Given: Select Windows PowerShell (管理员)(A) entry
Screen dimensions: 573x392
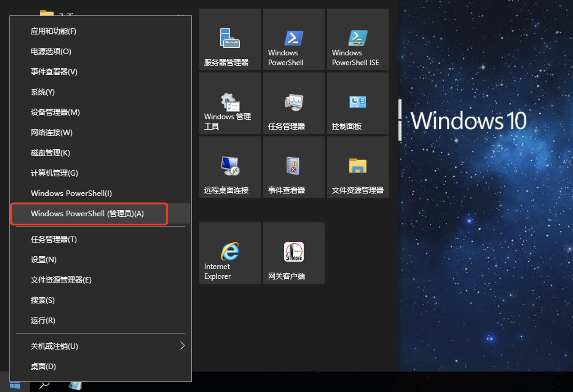Looking at the screenshot, I should click(101, 214).
